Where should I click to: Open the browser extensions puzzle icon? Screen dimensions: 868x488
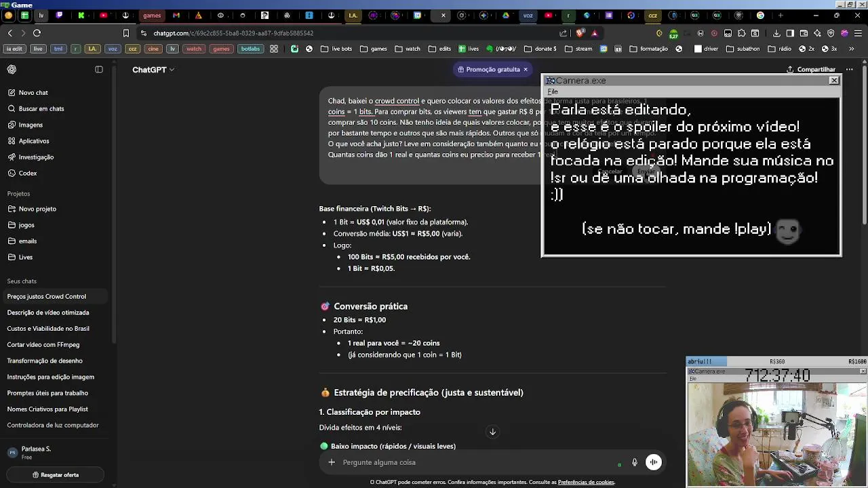pyautogui.click(x=741, y=33)
